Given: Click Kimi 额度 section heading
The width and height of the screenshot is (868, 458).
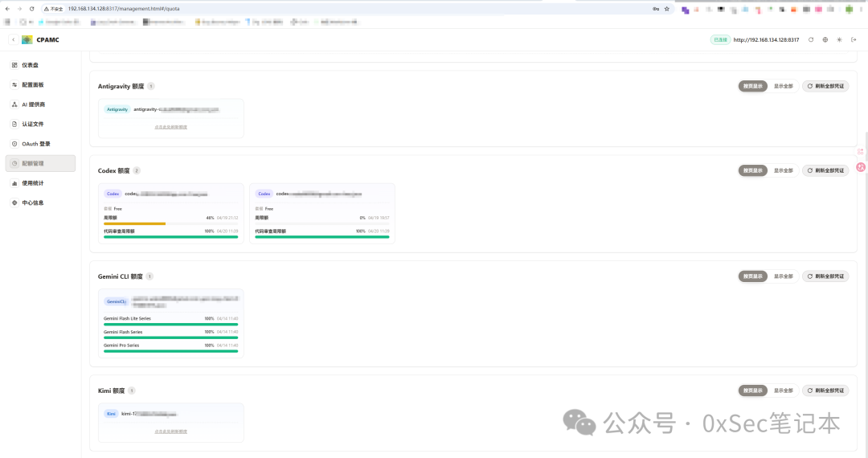Looking at the screenshot, I should 111,391.
